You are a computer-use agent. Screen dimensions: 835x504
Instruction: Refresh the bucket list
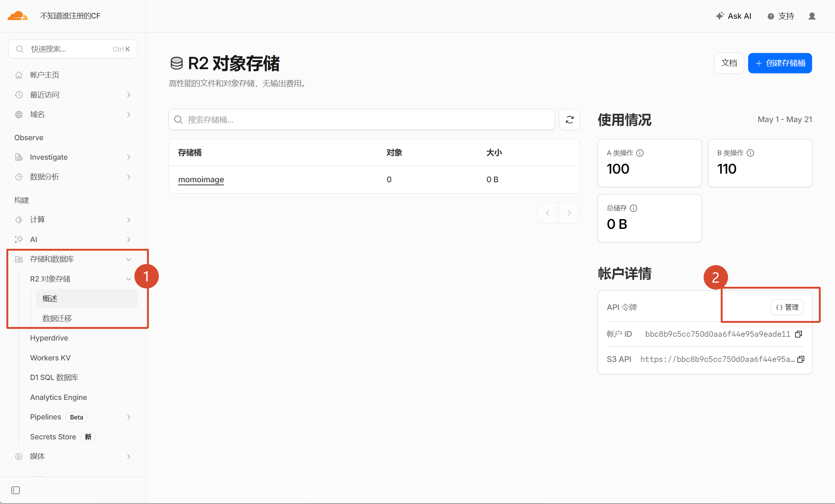pos(569,120)
